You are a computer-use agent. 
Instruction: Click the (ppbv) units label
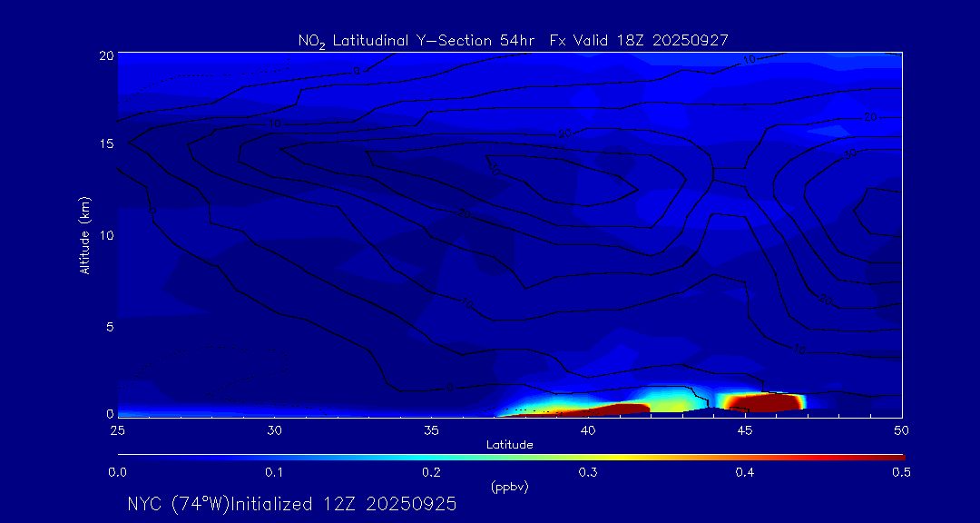pos(509,488)
